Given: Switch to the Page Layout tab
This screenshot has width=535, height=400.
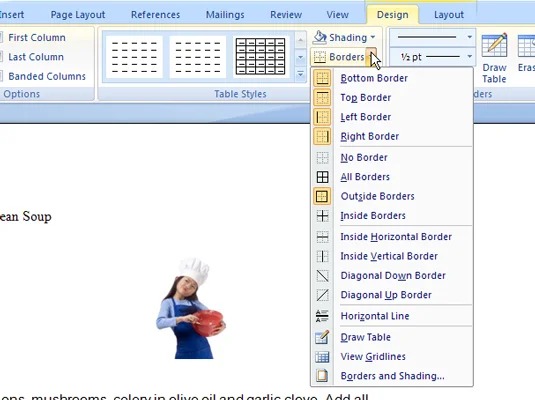Looking at the screenshot, I should (77, 15).
